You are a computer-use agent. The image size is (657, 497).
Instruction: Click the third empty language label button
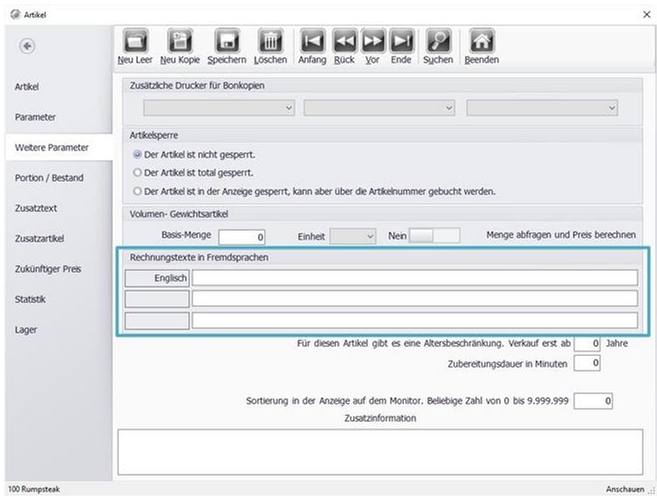[157, 321]
